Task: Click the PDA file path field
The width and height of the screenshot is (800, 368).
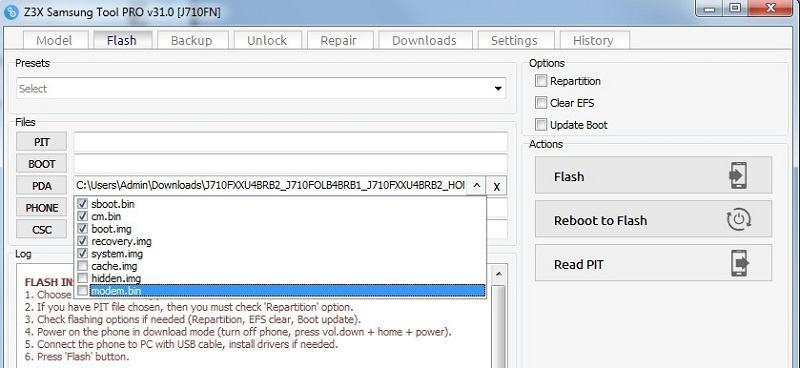Action: point(270,186)
